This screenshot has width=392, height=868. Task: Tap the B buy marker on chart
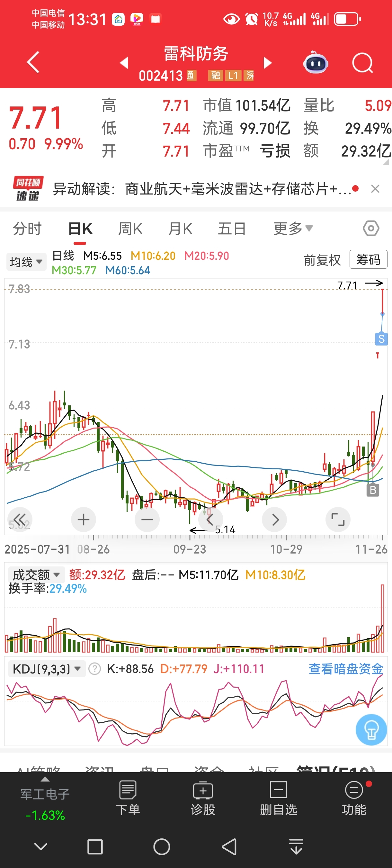click(x=373, y=490)
